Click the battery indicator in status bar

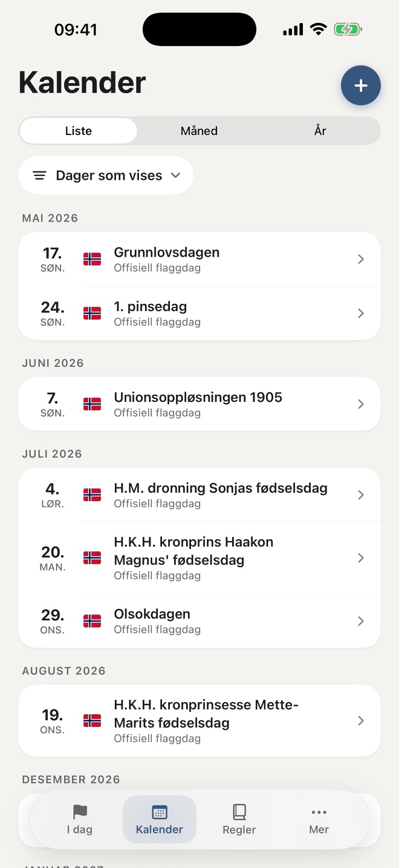pyautogui.click(x=348, y=29)
